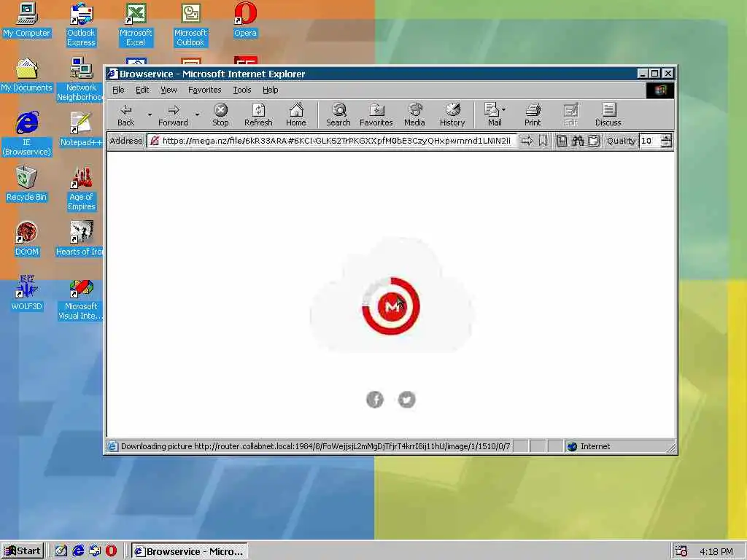Open the Forward button history dropdown arrow
This screenshot has height=560, width=747.
pos(197,114)
